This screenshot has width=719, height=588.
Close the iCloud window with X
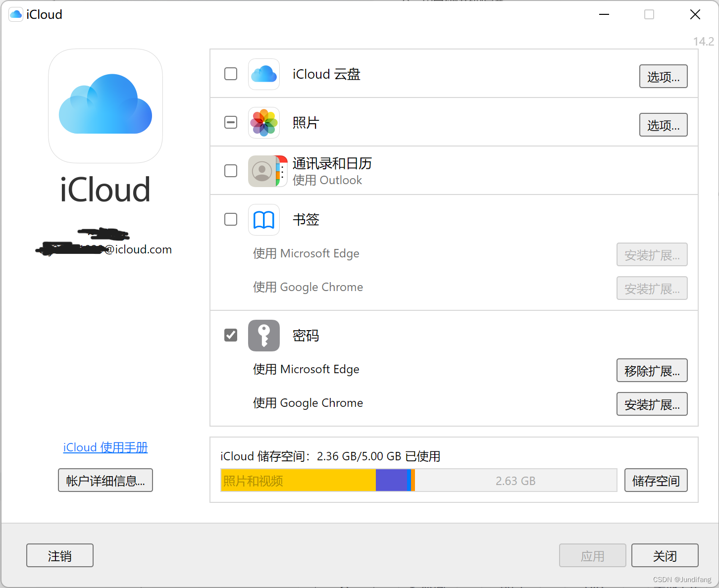pos(695,14)
